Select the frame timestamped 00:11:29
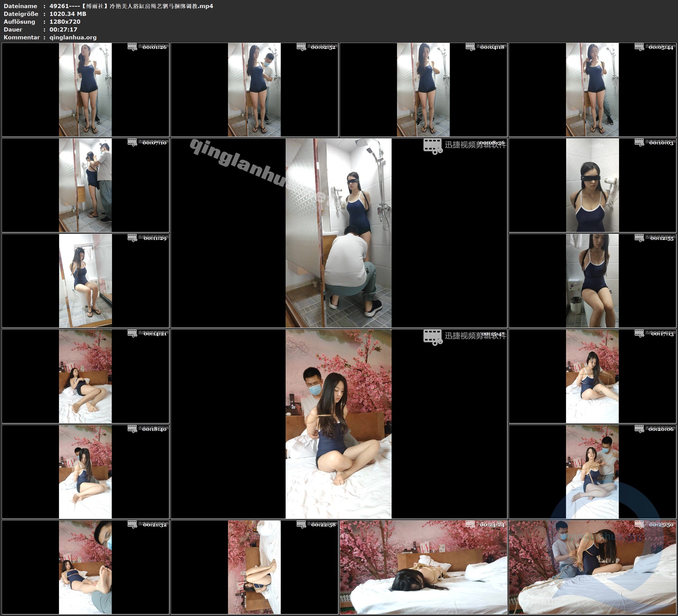Viewport: 678px width, 616px height. (85, 281)
